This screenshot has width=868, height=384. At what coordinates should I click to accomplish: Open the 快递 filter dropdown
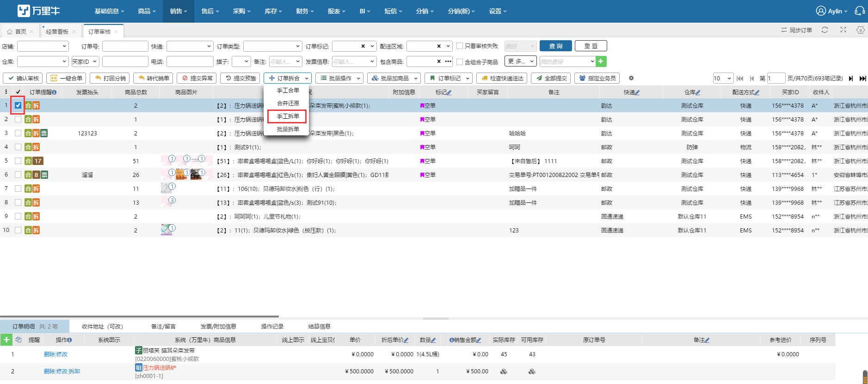[x=190, y=46]
